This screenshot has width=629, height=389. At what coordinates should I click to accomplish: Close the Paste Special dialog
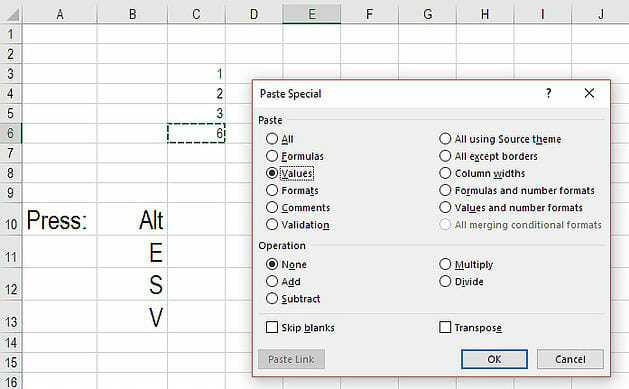(589, 93)
